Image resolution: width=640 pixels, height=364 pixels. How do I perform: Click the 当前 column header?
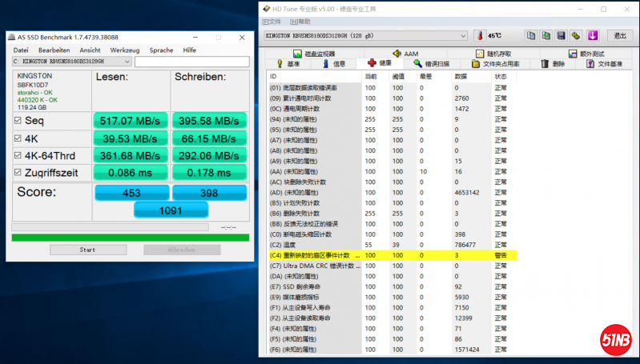375,76
